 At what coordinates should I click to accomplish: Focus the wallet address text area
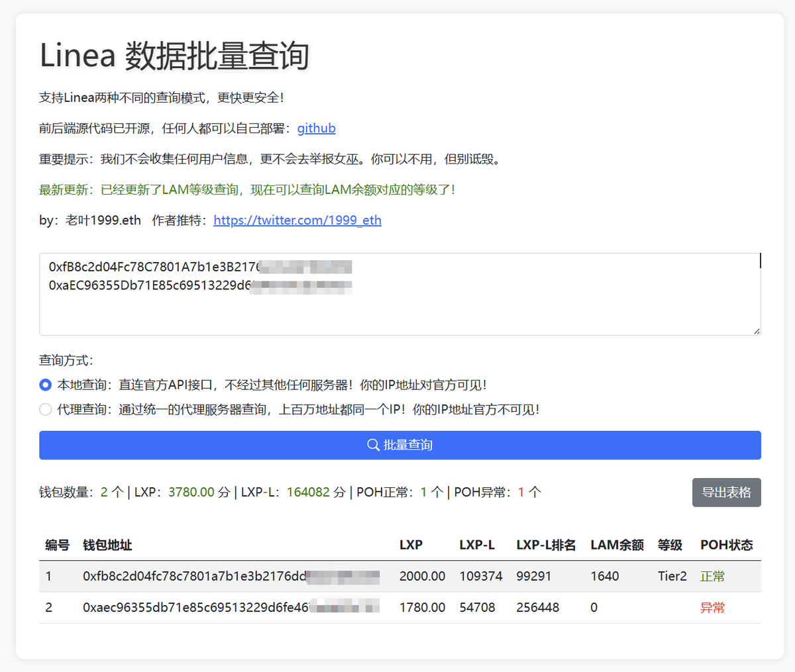point(400,294)
